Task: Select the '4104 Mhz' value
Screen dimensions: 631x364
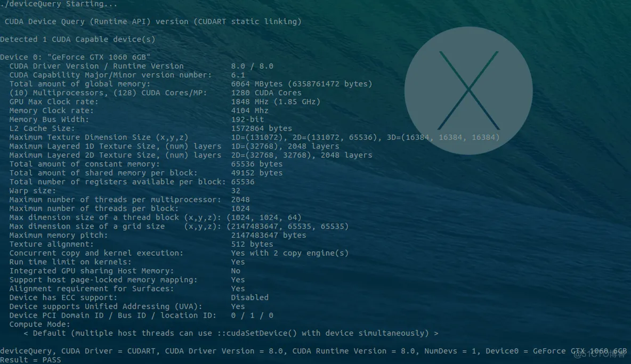Action: 249,110
